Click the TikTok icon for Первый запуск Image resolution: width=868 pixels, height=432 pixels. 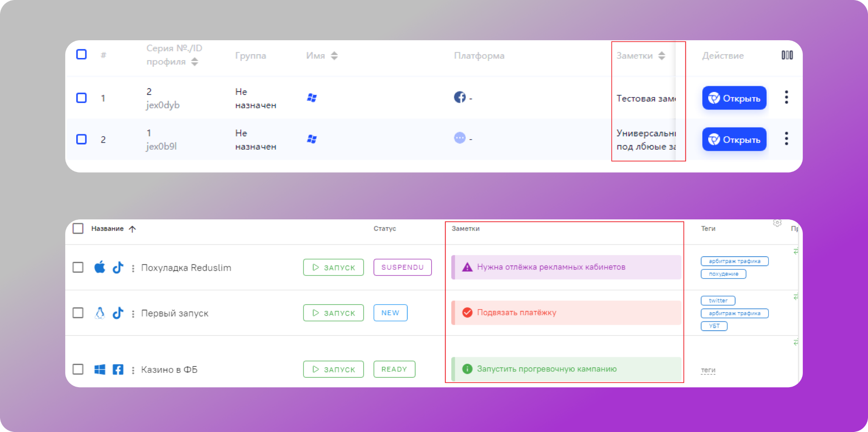click(118, 313)
